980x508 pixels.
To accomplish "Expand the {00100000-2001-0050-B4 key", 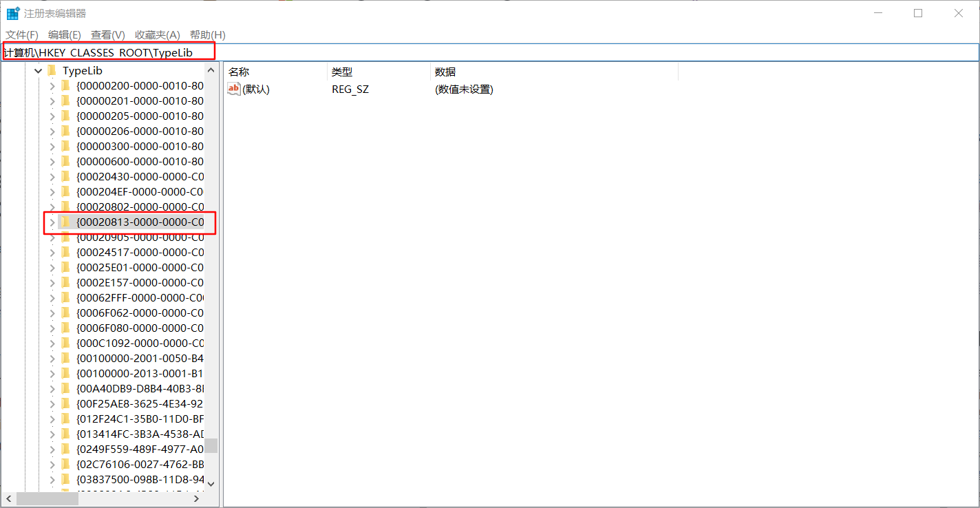I will pos(52,358).
